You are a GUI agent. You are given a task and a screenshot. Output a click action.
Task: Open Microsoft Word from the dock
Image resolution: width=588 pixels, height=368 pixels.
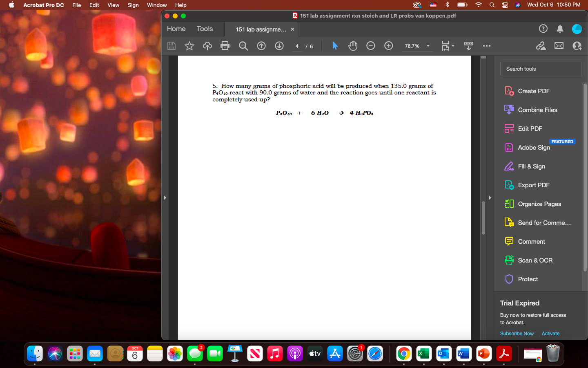click(463, 353)
